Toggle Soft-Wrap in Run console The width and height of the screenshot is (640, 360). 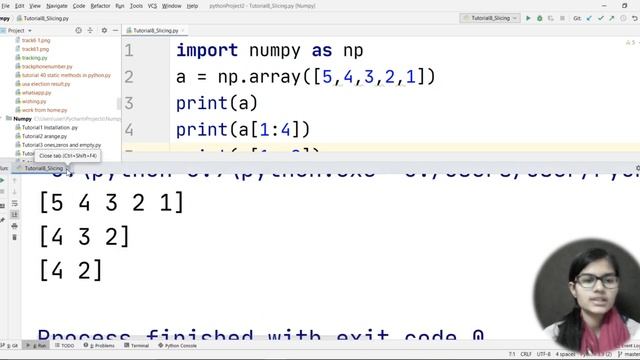(x=14, y=203)
